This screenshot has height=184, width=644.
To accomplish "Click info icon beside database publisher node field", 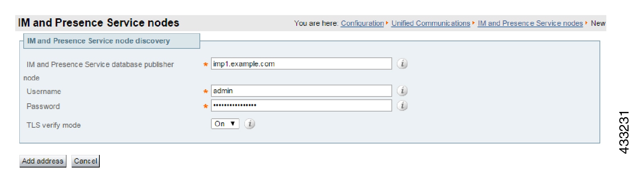I will coord(402,64).
